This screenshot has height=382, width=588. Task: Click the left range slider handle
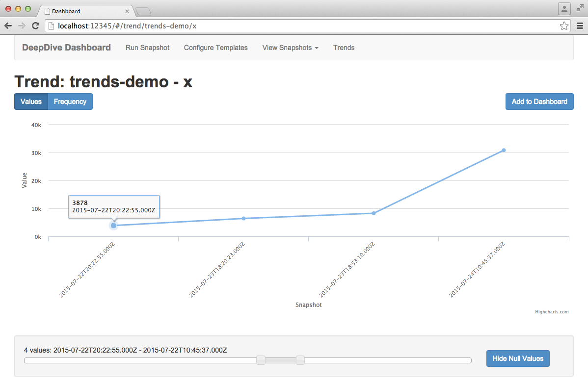coord(261,360)
